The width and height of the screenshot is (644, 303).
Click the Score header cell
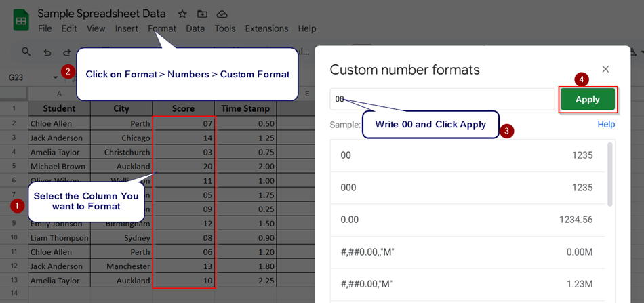184,109
